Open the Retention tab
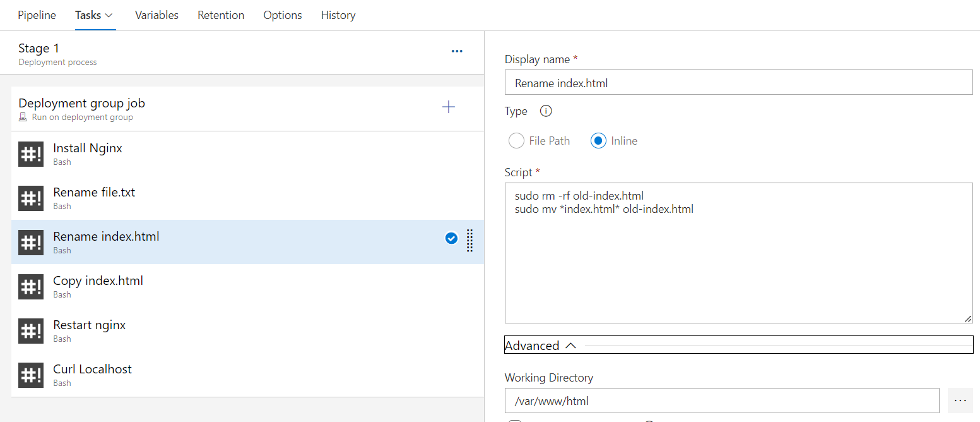Screen dimensions: 980x422 tap(221, 15)
